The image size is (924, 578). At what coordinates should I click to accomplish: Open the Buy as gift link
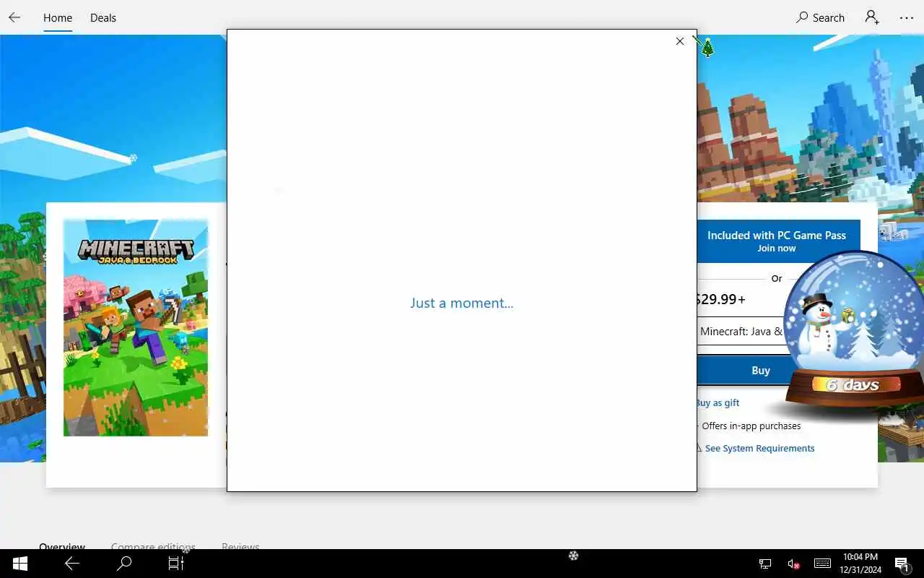718,403
